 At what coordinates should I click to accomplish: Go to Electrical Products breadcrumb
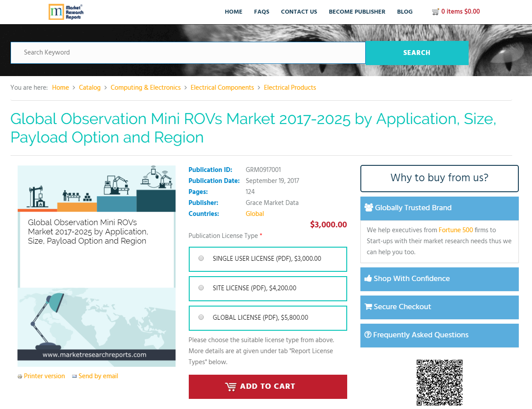(x=290, y=88)
